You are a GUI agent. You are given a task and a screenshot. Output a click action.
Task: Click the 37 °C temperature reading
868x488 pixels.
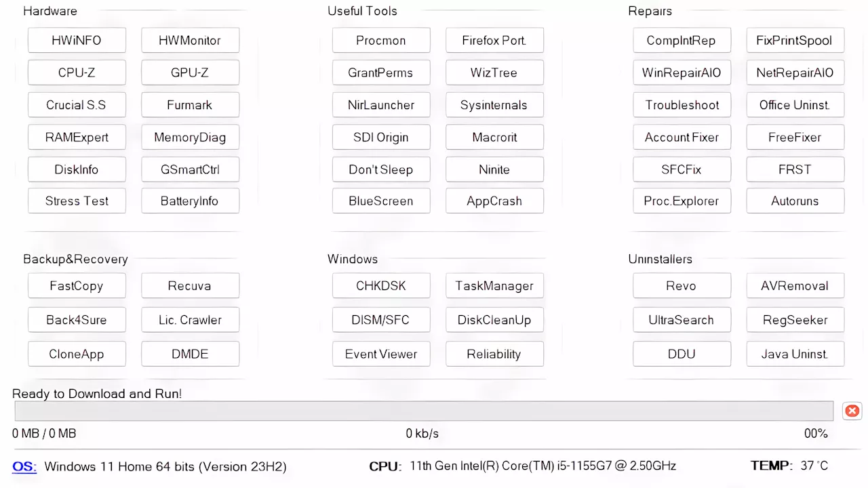coord(814,466)
